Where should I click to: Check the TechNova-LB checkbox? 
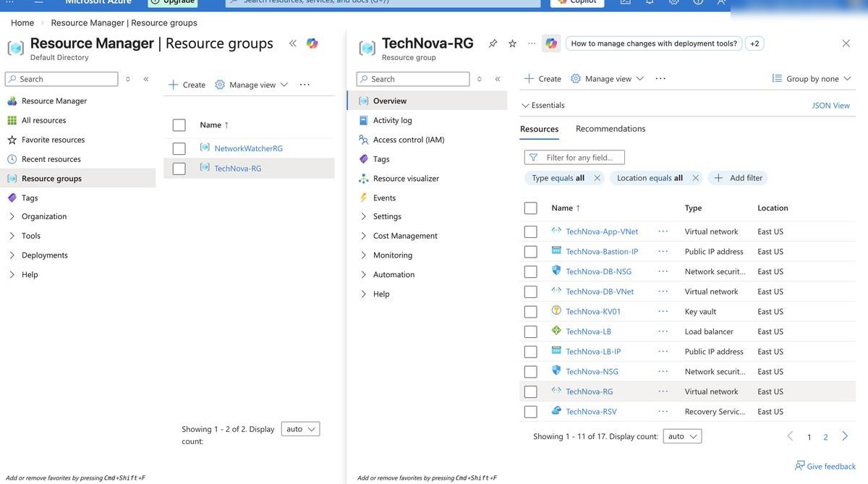[x=531, y=332]
